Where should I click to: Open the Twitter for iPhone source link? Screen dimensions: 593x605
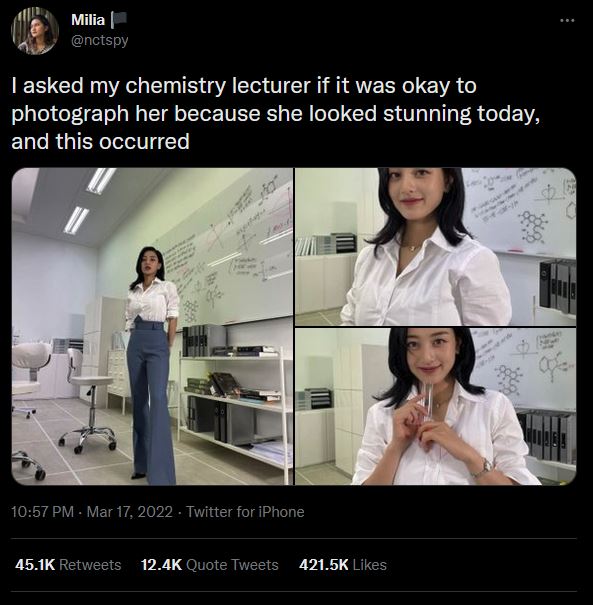[x=245, y=512]
